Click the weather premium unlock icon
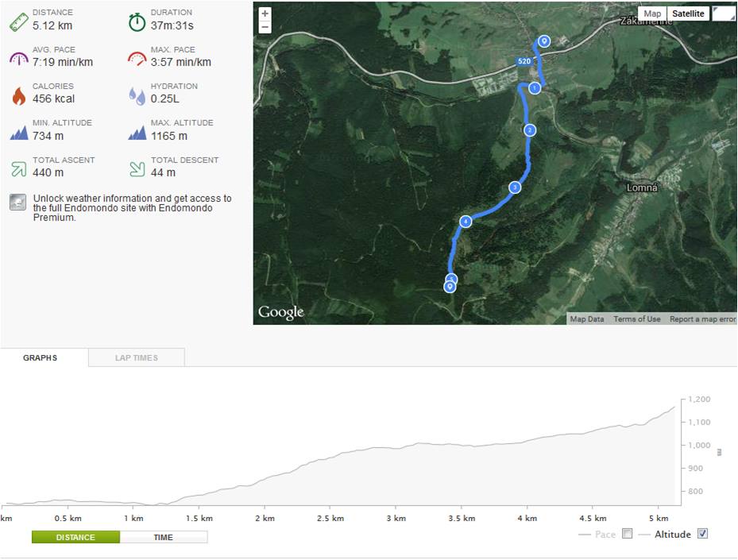 [18, 203]
